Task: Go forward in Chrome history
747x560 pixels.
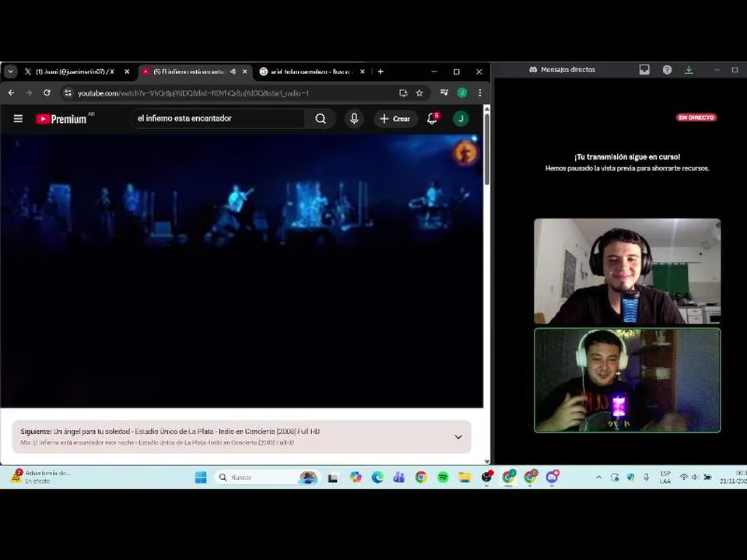Action: [x=29, y=93]
